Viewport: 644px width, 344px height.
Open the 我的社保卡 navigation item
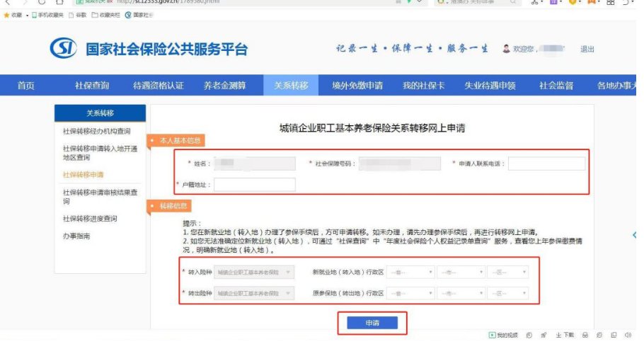(x=424, y=86)
